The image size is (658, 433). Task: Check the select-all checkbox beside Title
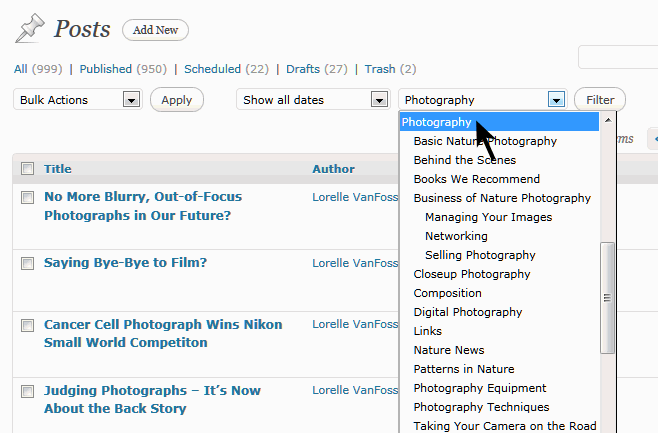pyautogui.click(x=27, y=169)
